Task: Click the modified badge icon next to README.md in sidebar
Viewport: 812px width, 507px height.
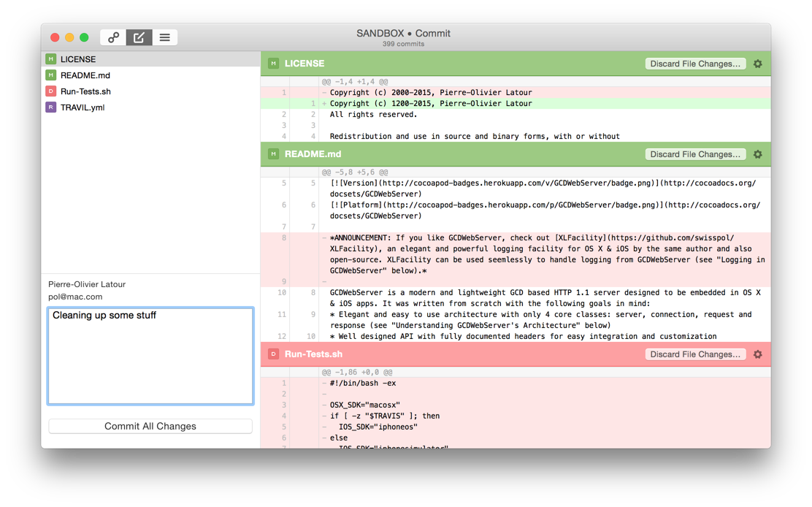Action: tap(51, 75)
